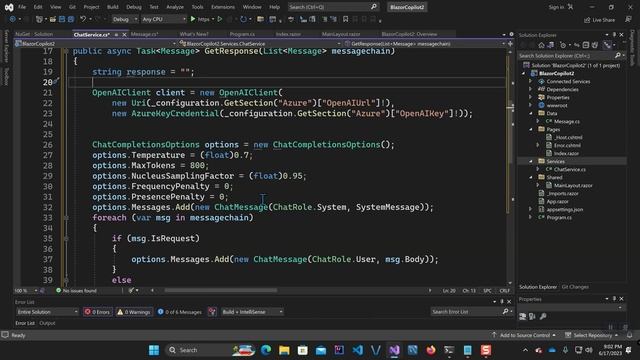The width and height of the screenshot is (640, 360).
Task: Collapse the Services folder
Action: [531, 161]
